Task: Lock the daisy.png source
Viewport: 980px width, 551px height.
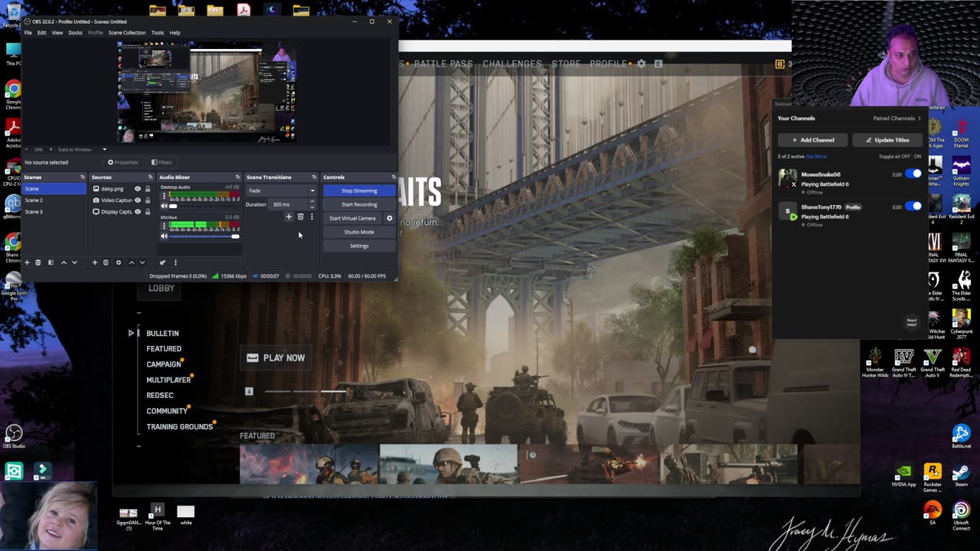Action: 148,189
